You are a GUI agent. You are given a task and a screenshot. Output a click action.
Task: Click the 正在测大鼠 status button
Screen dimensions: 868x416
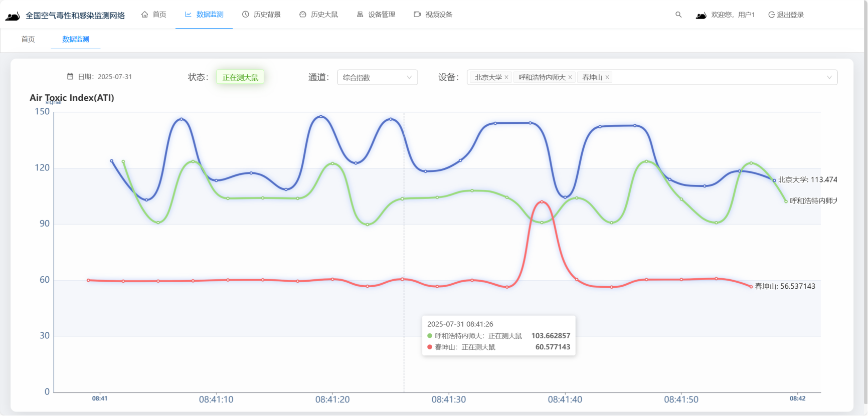coord(240,77)
